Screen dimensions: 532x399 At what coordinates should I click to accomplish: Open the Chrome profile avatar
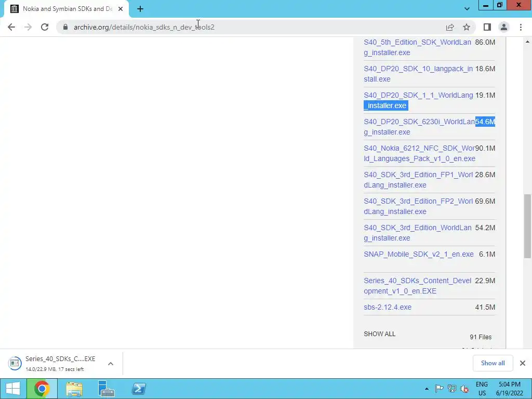click(504, 27)
